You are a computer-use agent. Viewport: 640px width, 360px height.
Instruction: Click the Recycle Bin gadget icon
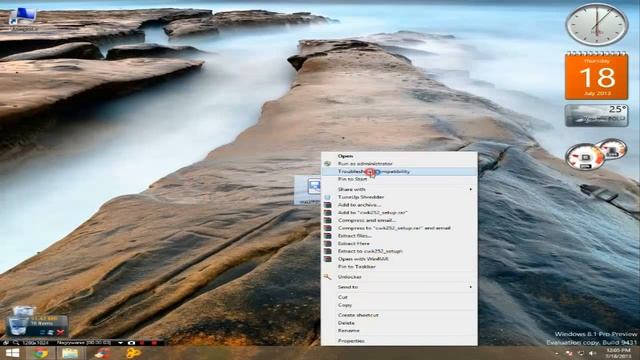coord(18,321)
